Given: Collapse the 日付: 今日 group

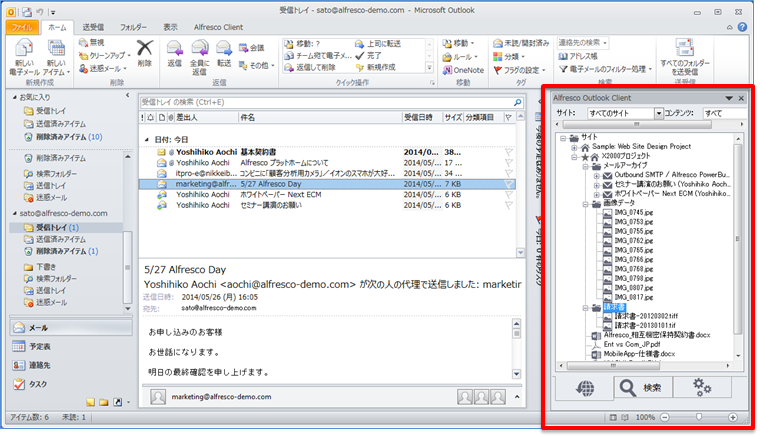Looking at the screenshot, I should (147, 140).
